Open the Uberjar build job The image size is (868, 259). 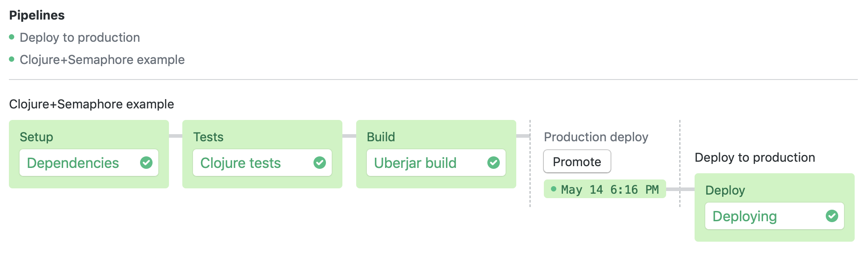436,163
